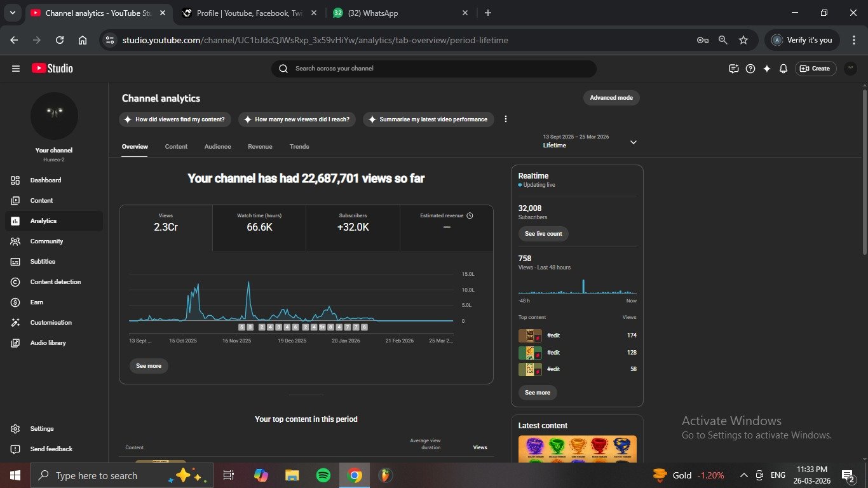
Task: Open the Earn section in sidebar
Action: pyautogui.click(x=37, y=302)
